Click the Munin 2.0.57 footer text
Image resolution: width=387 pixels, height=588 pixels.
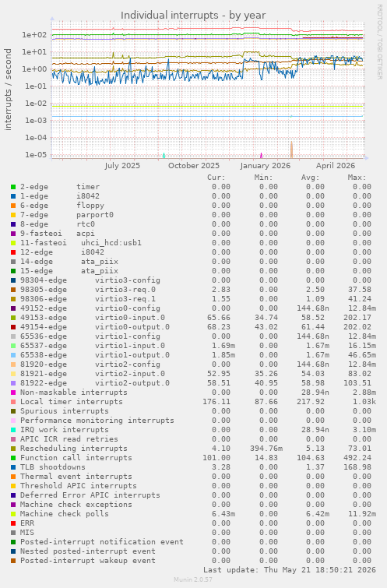[x=193, y=579]
